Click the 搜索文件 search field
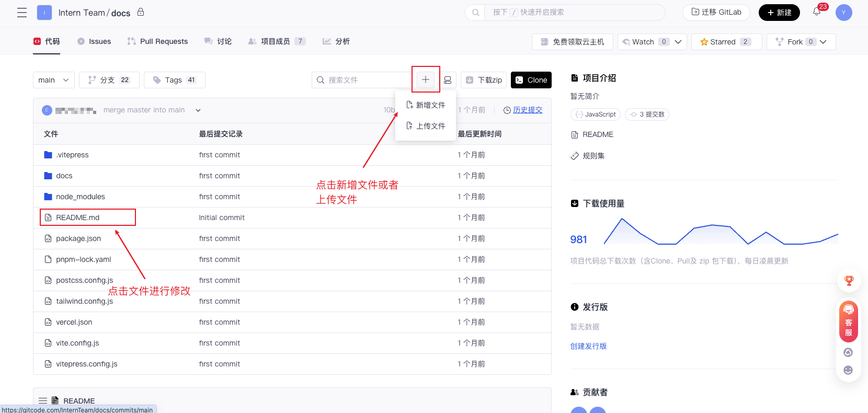868x413 pixels. pos(366,80)
